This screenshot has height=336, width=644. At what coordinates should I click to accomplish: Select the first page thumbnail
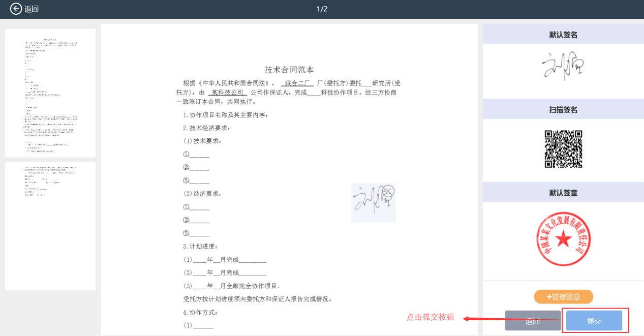(50, 93)
